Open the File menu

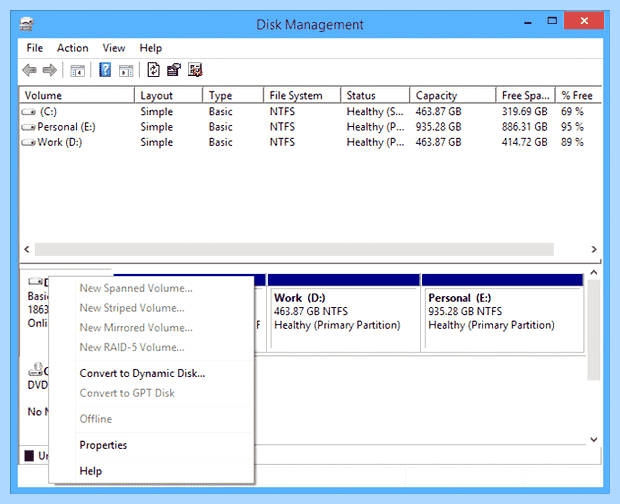35,48
